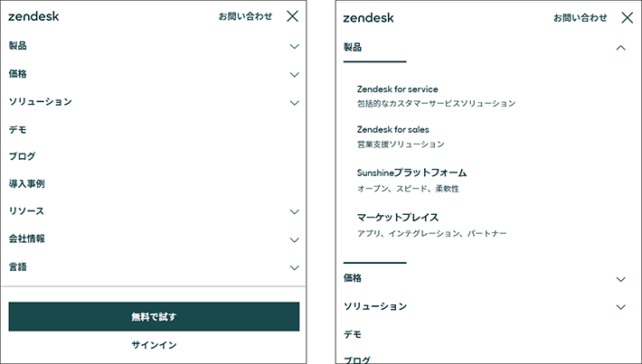Open Sunshineプラットフォーム
Viewport: 642px width, 364px height.
coord(411,173)
